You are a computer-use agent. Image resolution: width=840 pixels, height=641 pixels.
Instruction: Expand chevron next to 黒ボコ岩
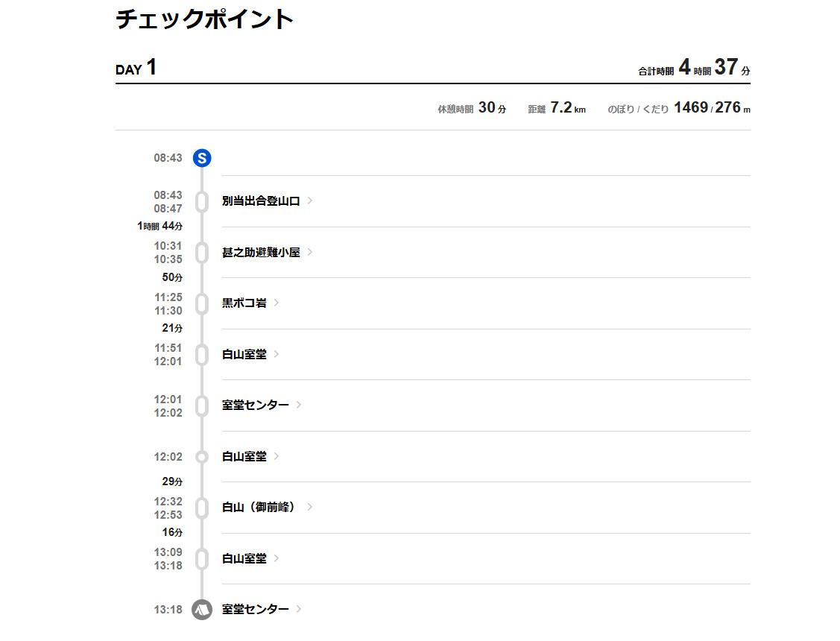coord(277,303)
